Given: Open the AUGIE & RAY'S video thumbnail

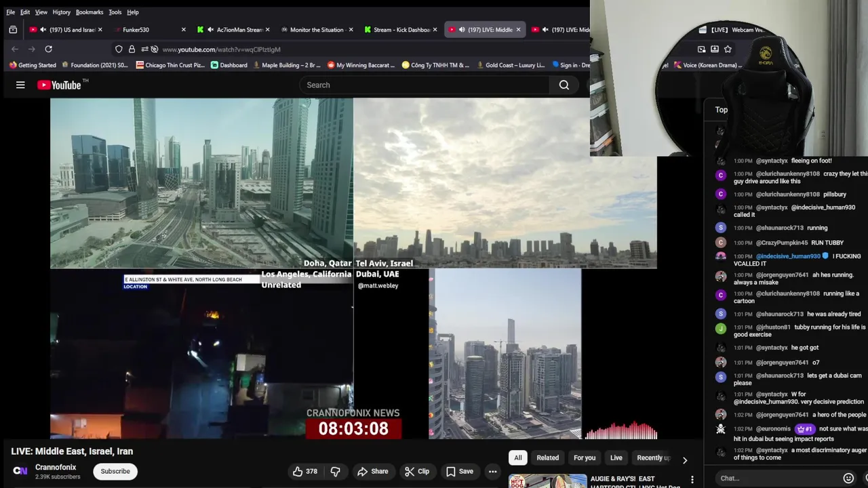Looking at the screenshot, I should (547, 481).
